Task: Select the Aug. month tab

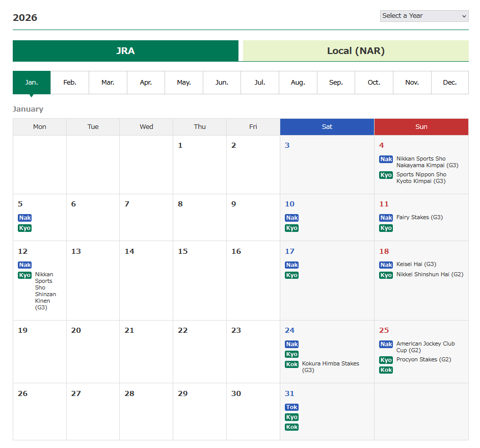Action: [x=298, y=83]
